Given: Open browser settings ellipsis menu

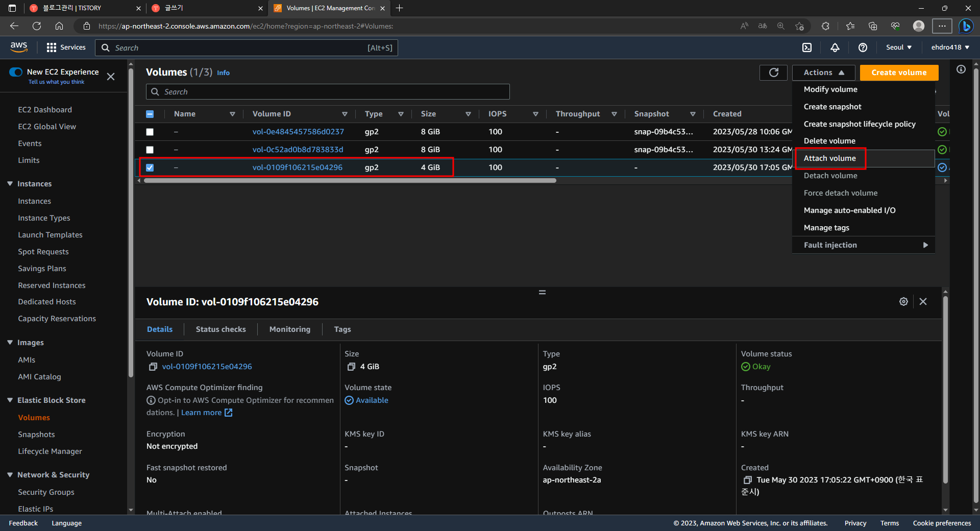Looking at the screenshot, I should [942, 26].
